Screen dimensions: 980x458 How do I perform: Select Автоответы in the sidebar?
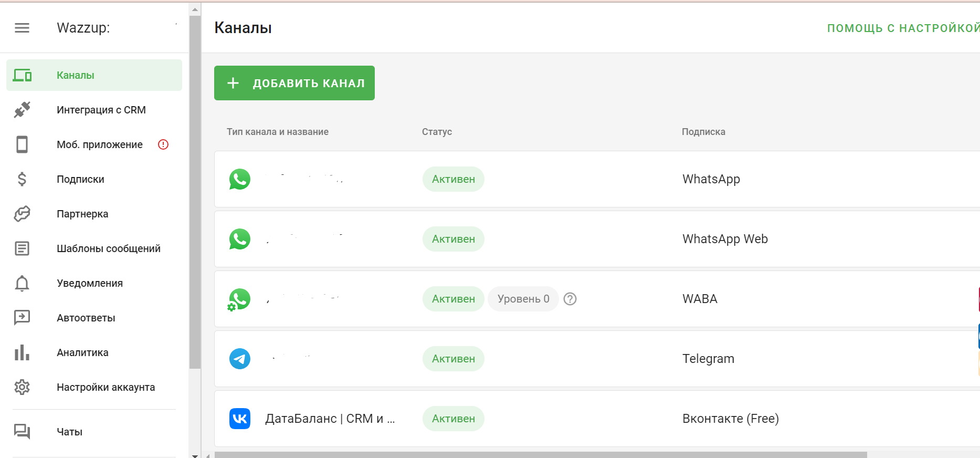[86, 318]
